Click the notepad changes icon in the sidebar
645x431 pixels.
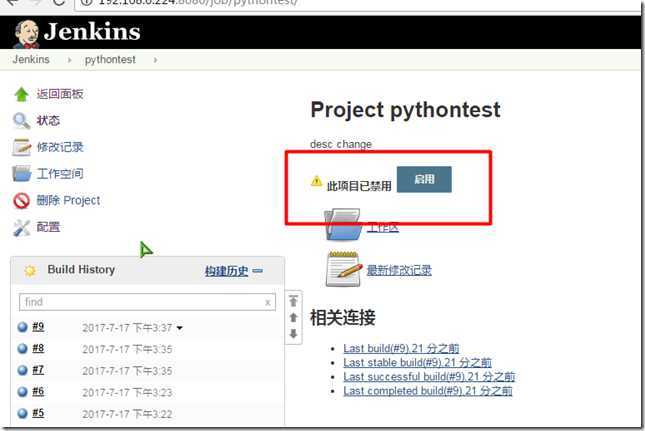point(21,147)
